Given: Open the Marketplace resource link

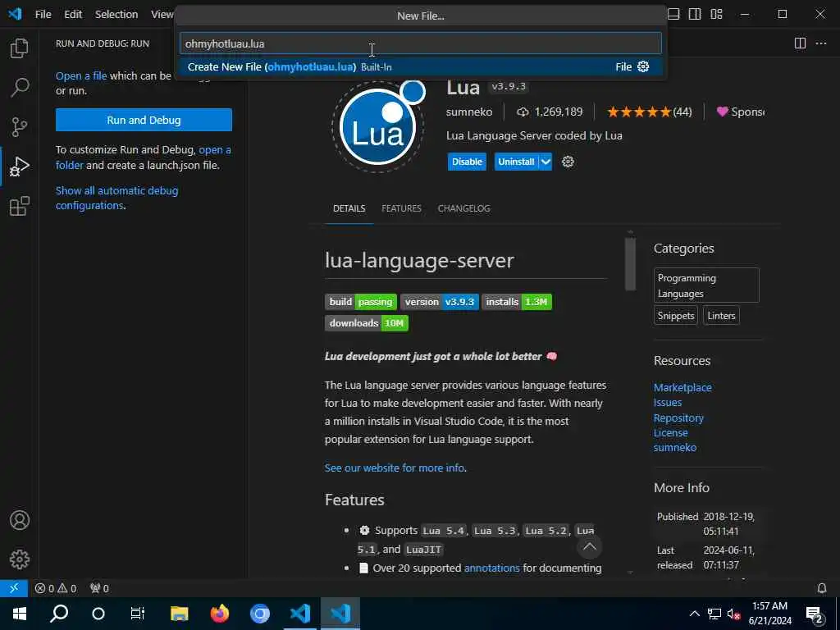Looking at the screenshot, I should pos(682,387).
